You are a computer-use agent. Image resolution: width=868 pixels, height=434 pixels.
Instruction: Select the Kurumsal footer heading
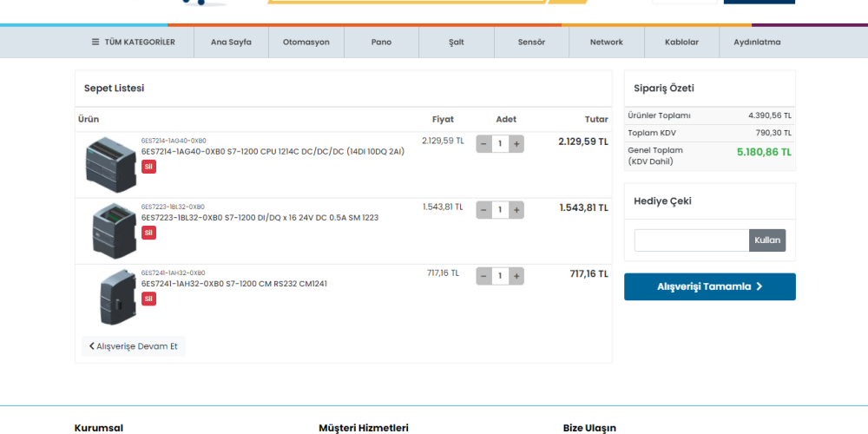pos(99,428)
